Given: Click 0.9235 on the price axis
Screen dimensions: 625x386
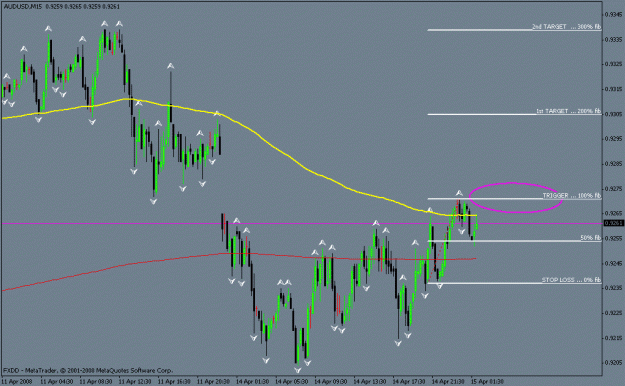Looking at the screenshot, I should coord(613,288).
